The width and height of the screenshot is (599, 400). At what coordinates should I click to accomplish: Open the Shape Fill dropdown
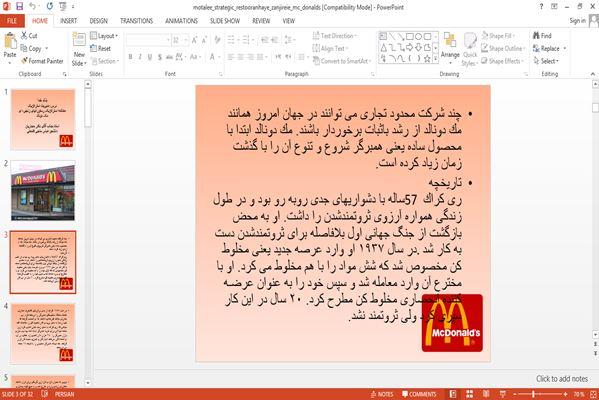pos(498,36)
